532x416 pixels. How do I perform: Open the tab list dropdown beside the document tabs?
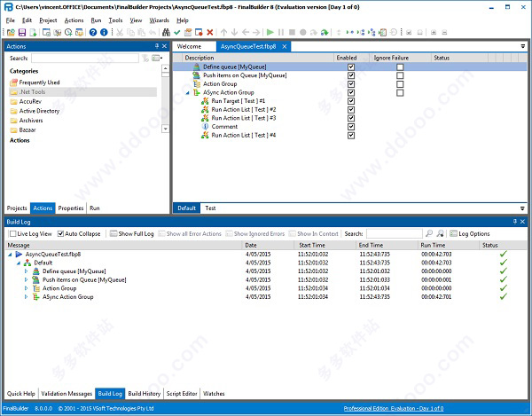click(x=523, y=46)
